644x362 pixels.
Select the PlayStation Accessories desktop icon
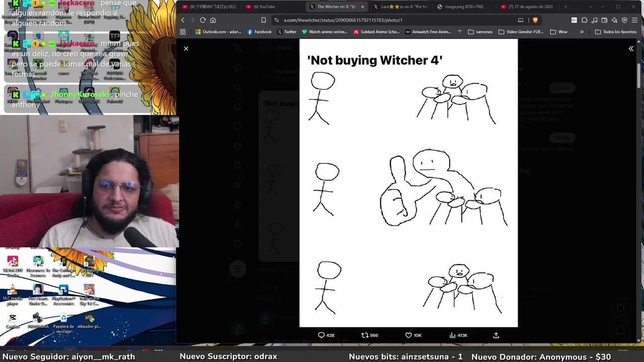(63, 295)
